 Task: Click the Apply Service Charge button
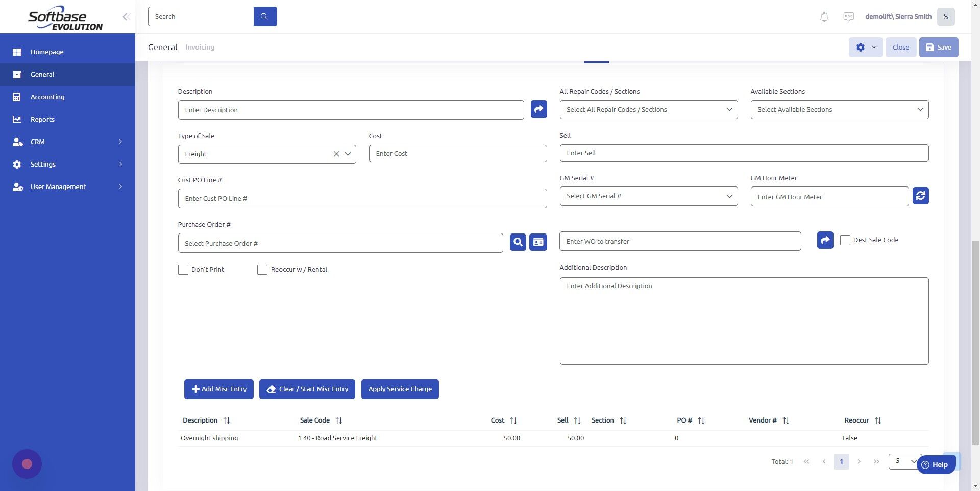click(x=400, y=389)
